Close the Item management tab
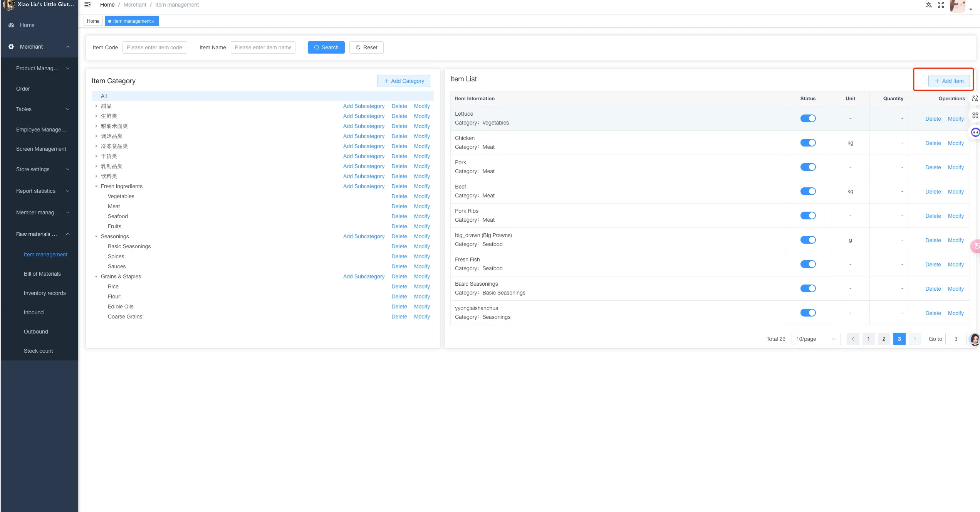This screenshot has width=980, height=512. coord(153,22)
